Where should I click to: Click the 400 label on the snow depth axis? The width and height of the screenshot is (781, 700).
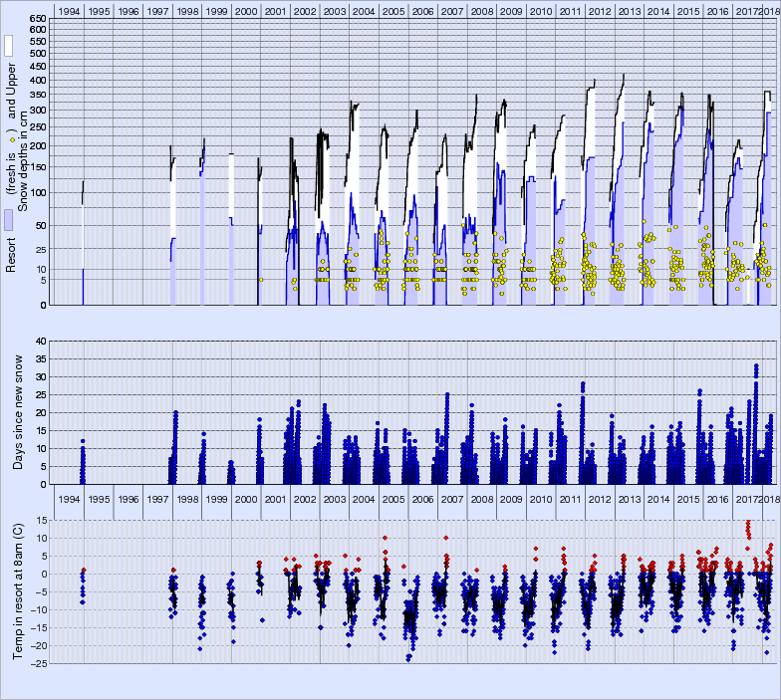coord(36,81)
